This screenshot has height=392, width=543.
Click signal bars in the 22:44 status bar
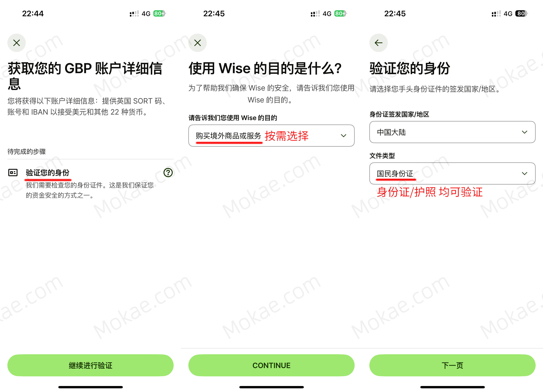(x=134, y=14)
